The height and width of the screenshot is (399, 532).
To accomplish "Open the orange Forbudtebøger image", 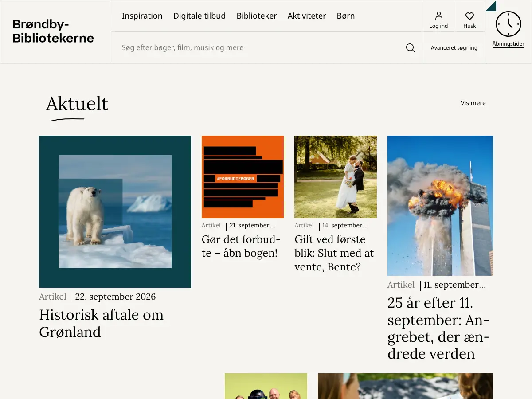I will [243, 177].
